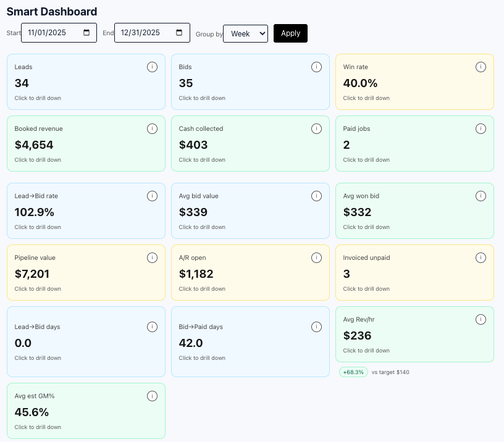Open the end date calendar picker

pos(180,32)
